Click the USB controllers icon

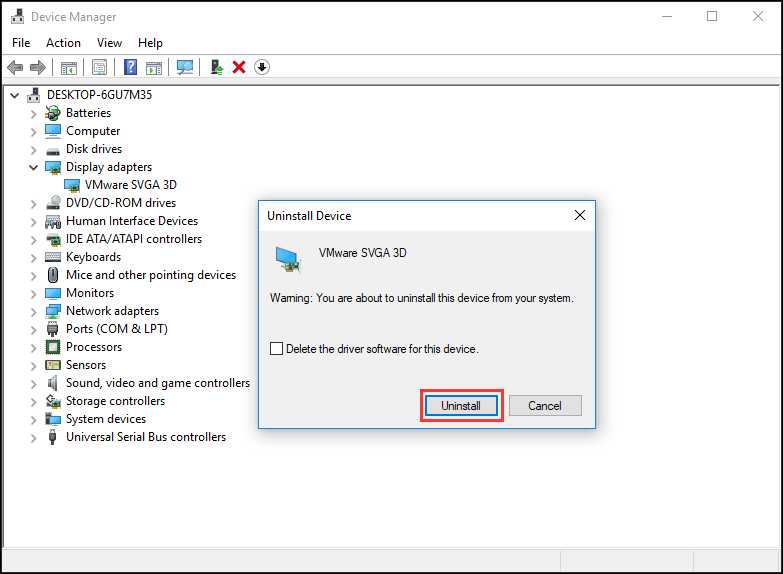tap(52, 437)
